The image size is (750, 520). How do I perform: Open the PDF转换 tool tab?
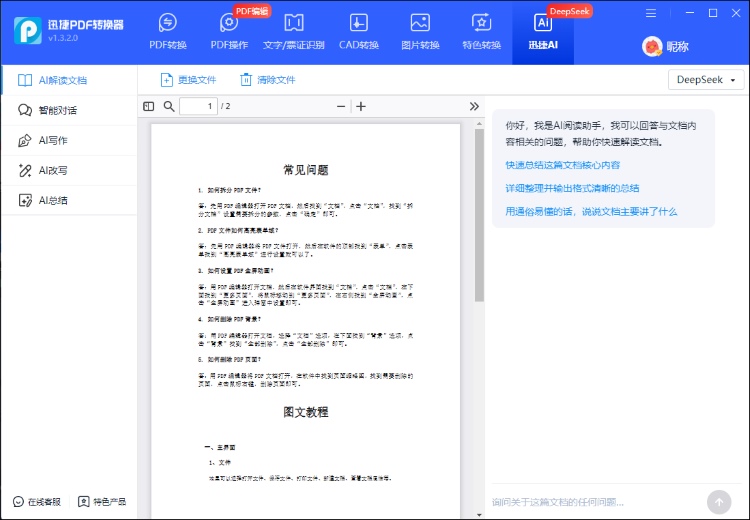click(168, 32)
